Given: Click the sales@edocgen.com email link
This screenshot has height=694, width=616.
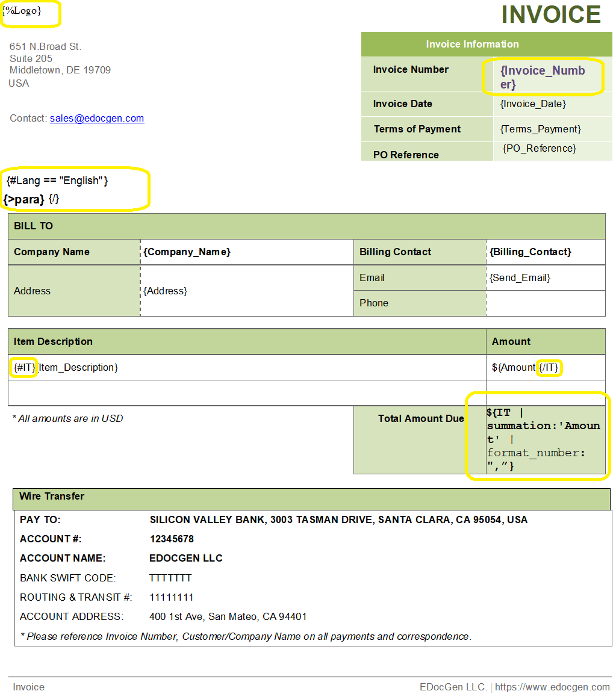Looking at the screenshot, I should click(x=97, y=119).
